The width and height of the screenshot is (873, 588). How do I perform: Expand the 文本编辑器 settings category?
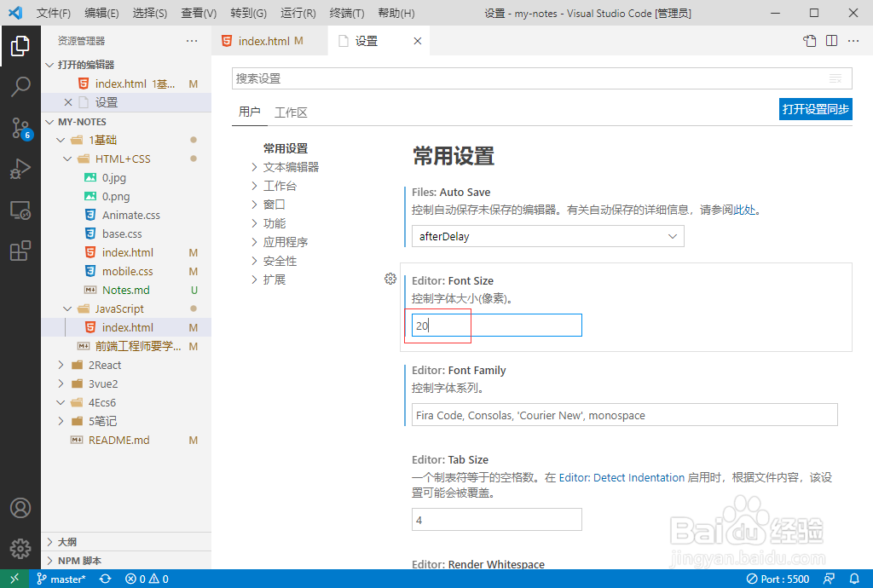click(254, 167)
